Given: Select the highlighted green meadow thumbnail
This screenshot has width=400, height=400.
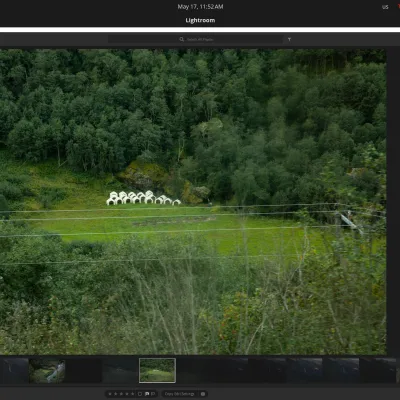Looking at the screenshot, I should pyautogui.click(x=157, y=370).
